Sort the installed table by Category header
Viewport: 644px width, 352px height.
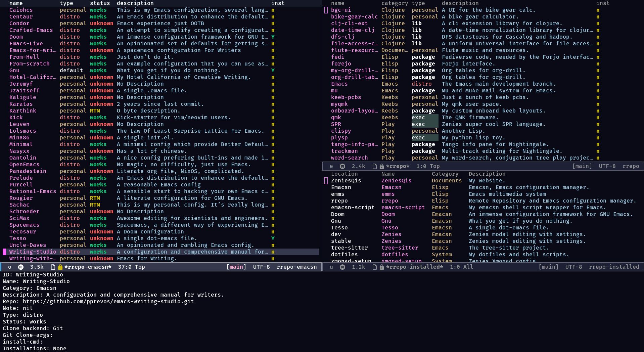click(x=445, y=174)
